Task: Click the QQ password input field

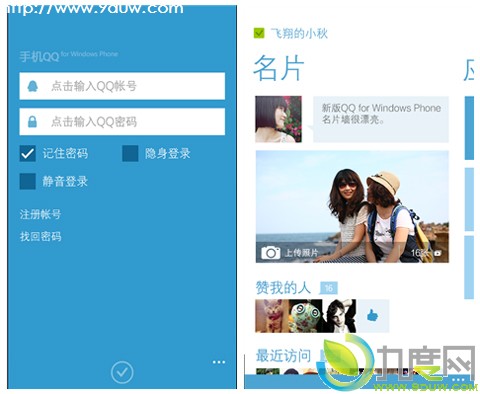Action: [122, 121]
